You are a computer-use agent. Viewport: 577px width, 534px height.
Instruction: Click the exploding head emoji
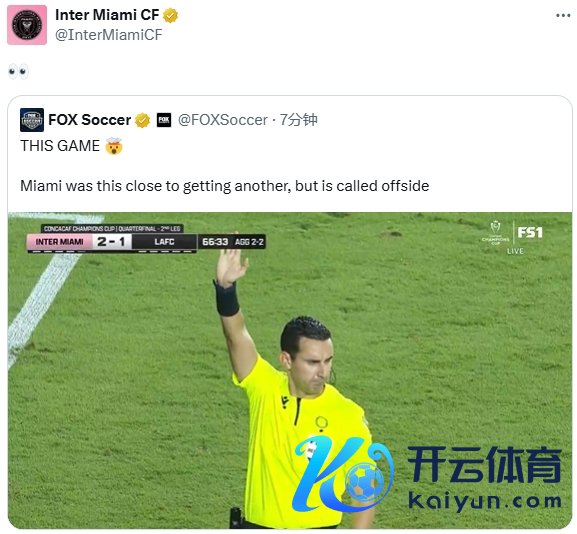114,146
